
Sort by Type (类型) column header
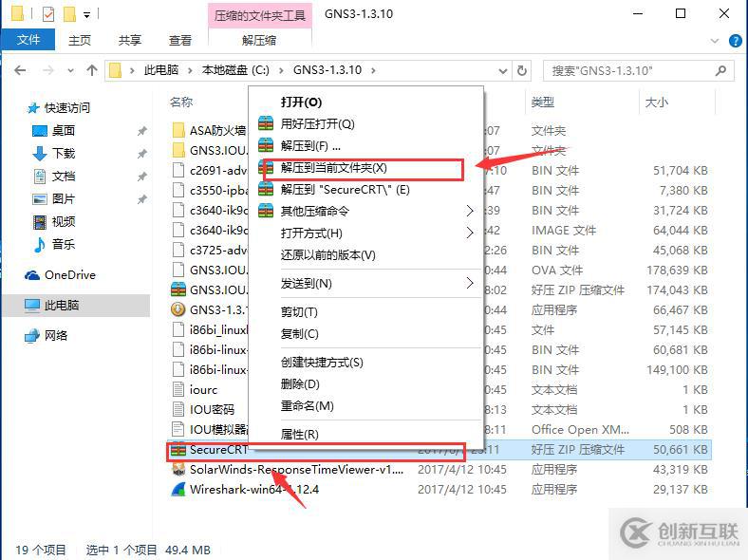tap(543, 103)
